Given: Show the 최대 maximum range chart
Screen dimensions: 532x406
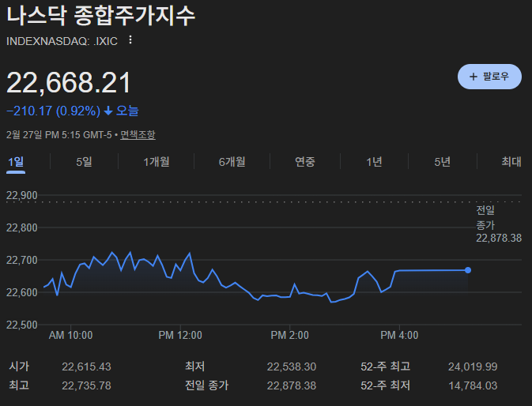Looking at the screenshot, I should point(511,162).
